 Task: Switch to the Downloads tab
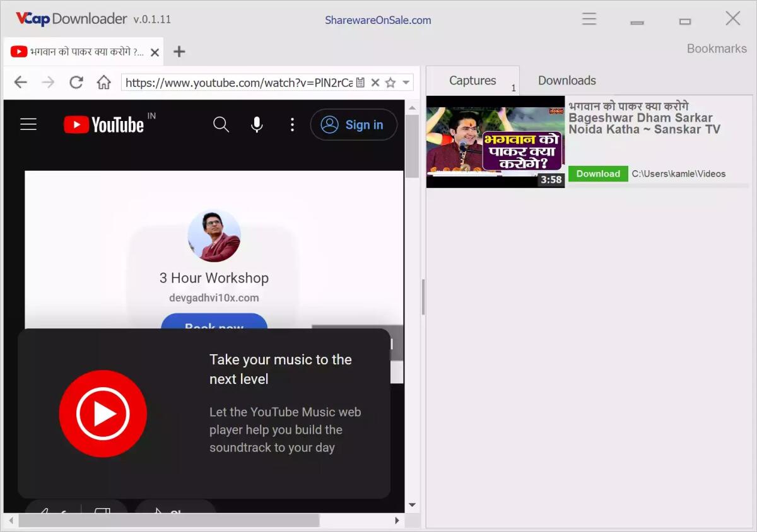(566, 81)
